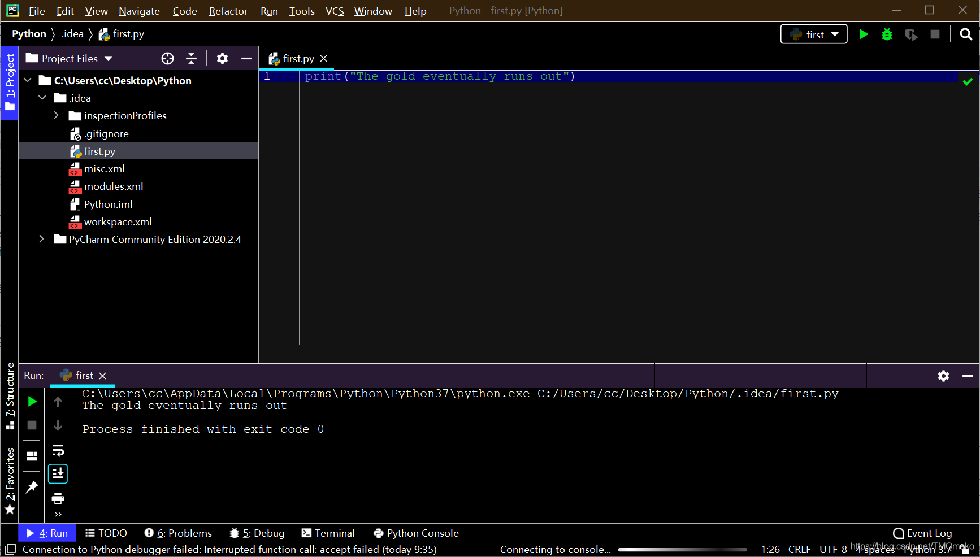
Task: Toggle Soft-Wrap in the Run console
Action: click(x=58, y=450)
